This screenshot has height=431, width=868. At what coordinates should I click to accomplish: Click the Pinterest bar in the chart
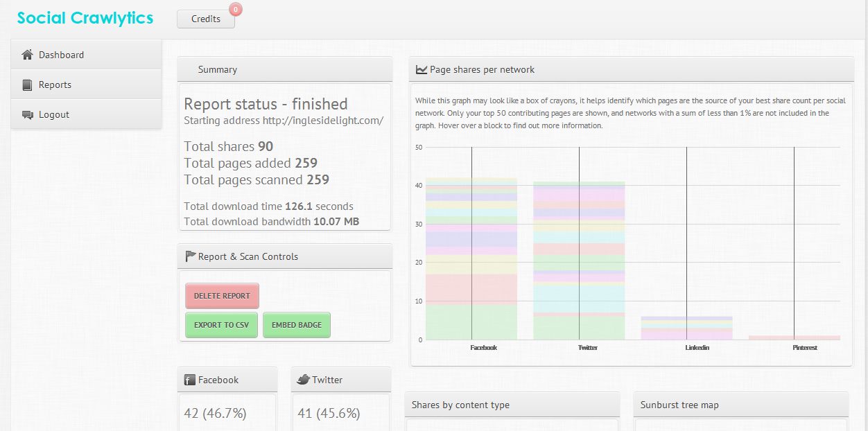tap(795, 336)
